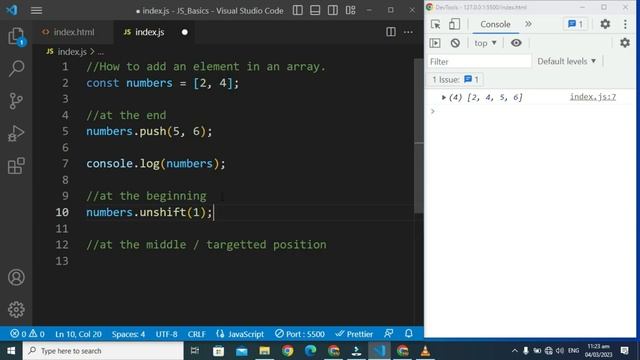Image resolution: width=640 pixels, height=360 pixels.
Task: Open DevTools Settings gear
Action: point(605,24)
